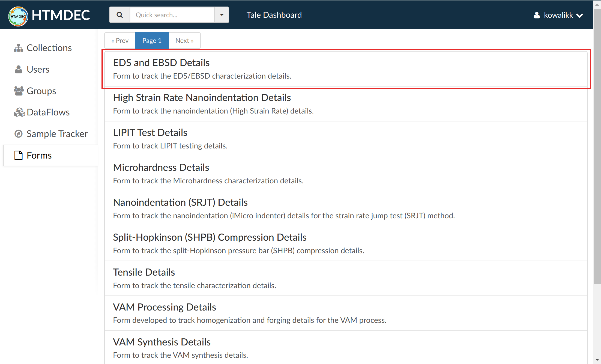The height and width of the screenshot is (364, 601).
Task: Click the user avatar next to kowalikk
Action: click(x=537, y=15)
